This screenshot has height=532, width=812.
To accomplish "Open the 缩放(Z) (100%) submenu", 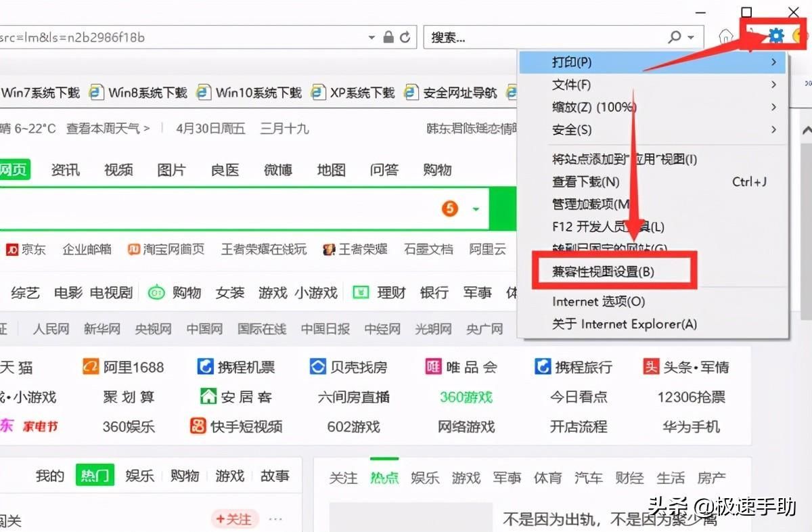I will click(x=652, y=107).
